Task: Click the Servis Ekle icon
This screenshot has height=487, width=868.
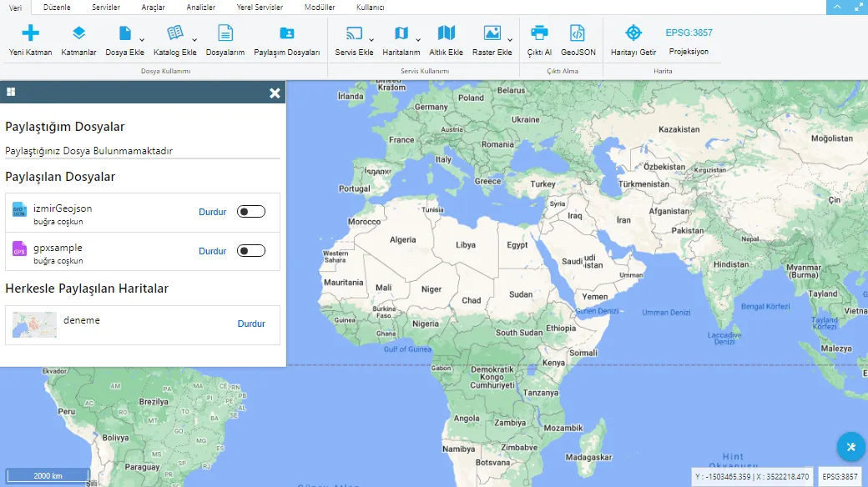Action: tap(354, 33)
